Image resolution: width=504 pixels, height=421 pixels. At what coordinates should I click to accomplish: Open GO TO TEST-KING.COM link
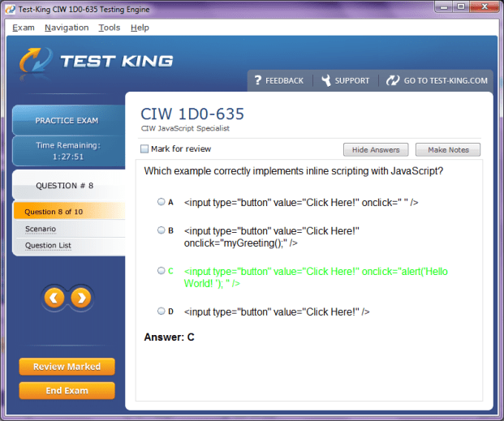tap(446, 80)
